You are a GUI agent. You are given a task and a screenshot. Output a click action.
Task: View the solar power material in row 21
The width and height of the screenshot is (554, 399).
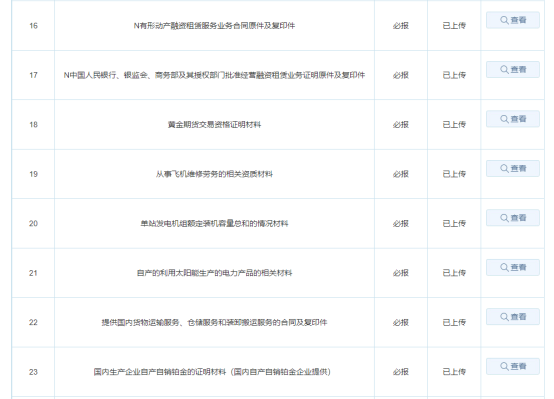[513, 267]
